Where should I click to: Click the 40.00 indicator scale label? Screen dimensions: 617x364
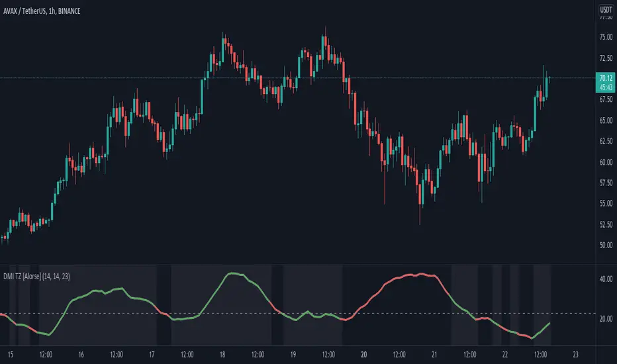[605, 279]
